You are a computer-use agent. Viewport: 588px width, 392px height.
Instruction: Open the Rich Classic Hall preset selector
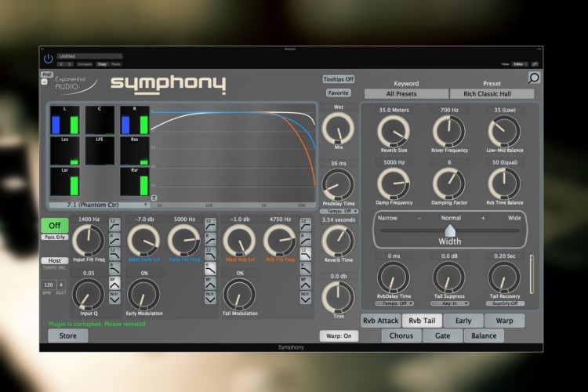pyautogui.click(x=492, y=94)
